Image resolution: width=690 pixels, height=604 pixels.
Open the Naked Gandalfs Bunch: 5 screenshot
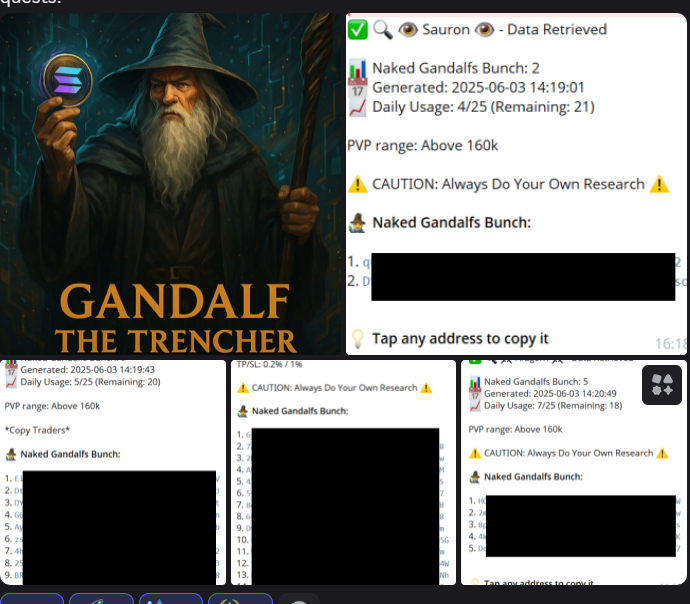pyautogui.click(x=574, y=472)
